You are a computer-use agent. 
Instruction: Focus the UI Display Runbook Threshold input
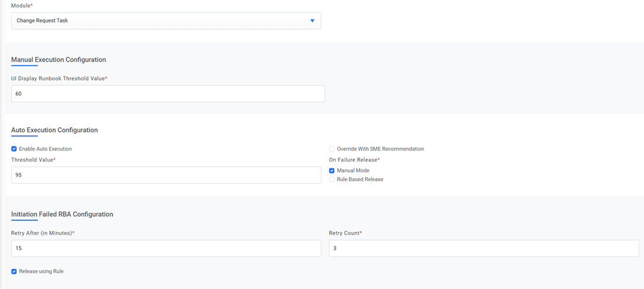coord(168,94)
